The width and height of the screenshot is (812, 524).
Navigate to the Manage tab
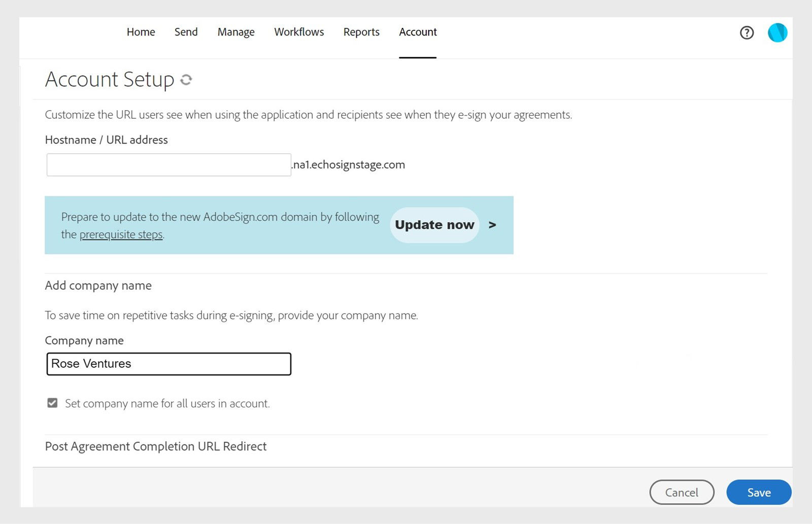(x=235, y=32)
